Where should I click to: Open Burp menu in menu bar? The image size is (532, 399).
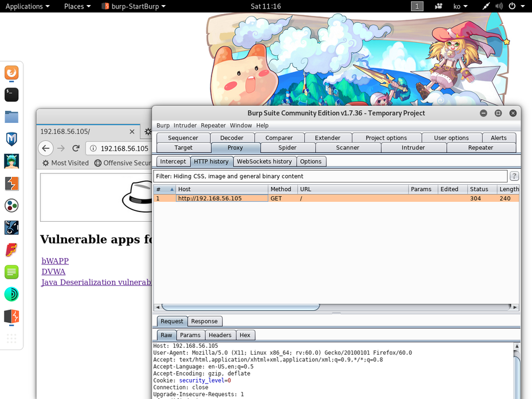click(163, 125)
